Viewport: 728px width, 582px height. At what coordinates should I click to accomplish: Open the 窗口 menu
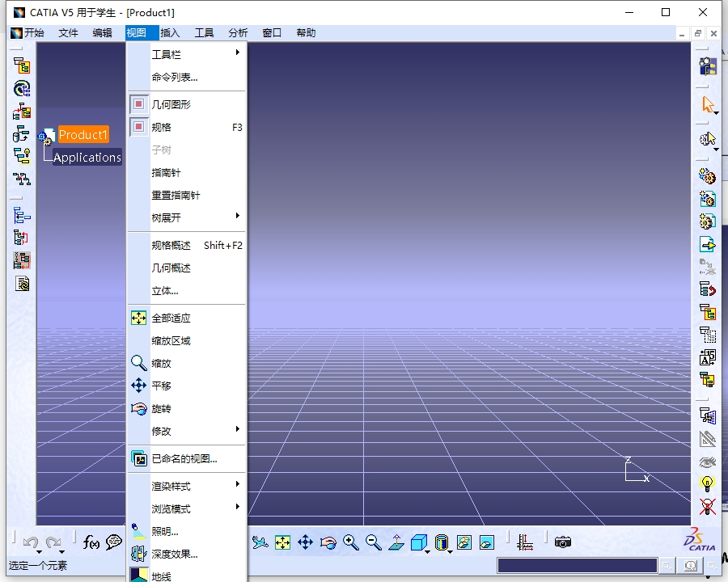272,33
